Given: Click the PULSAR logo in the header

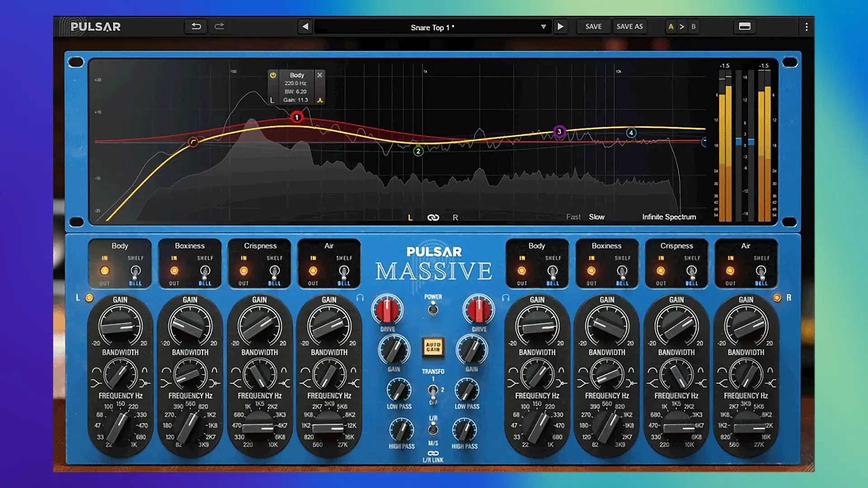Looking at the screenshot, I should pos(95,27).
